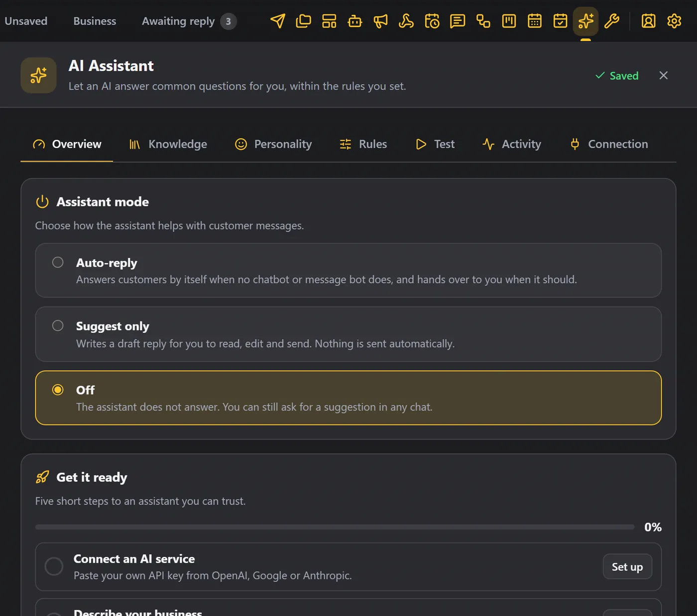Click the Assistant mode heading
This screenshot has height=616, width=697.
103,202
